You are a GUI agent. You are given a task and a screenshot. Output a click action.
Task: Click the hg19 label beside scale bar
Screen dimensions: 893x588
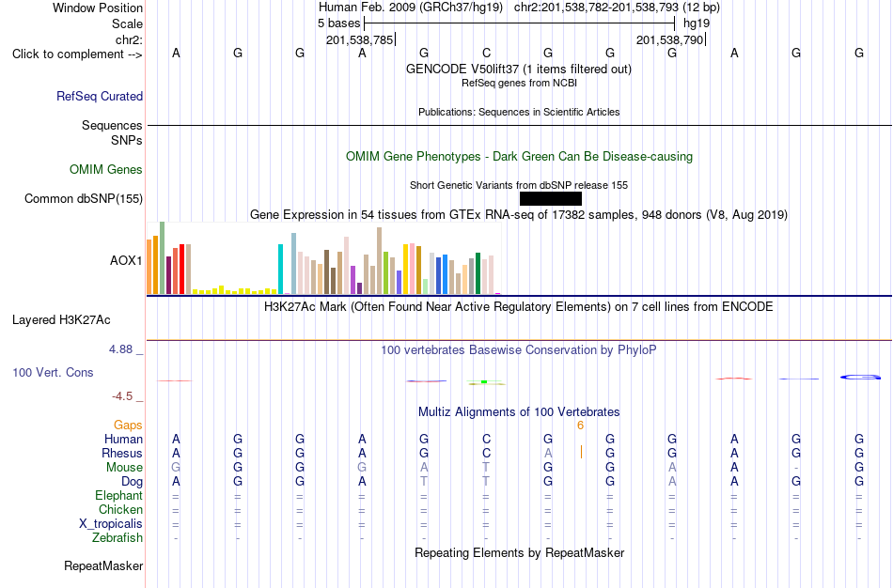tap(697, 23)
